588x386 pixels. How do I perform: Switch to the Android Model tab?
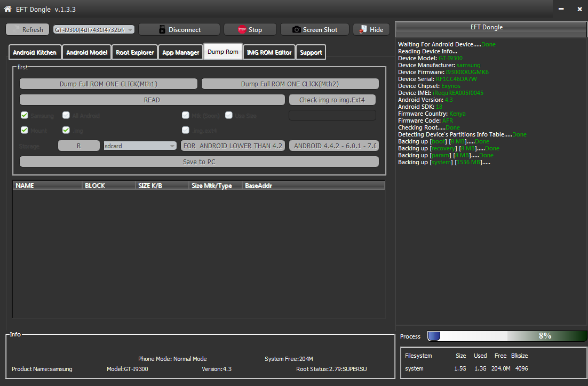tap(86, 52)
